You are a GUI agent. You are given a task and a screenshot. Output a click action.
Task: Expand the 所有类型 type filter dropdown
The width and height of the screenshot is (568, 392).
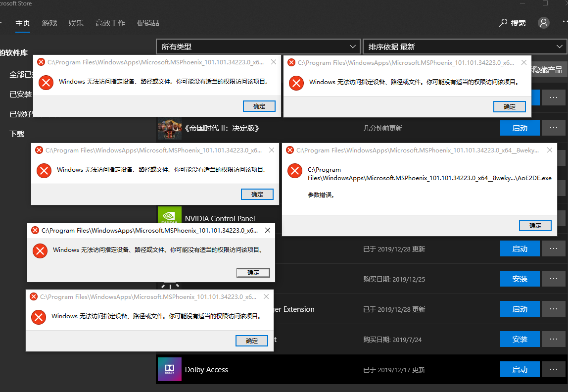click(258, 47)
